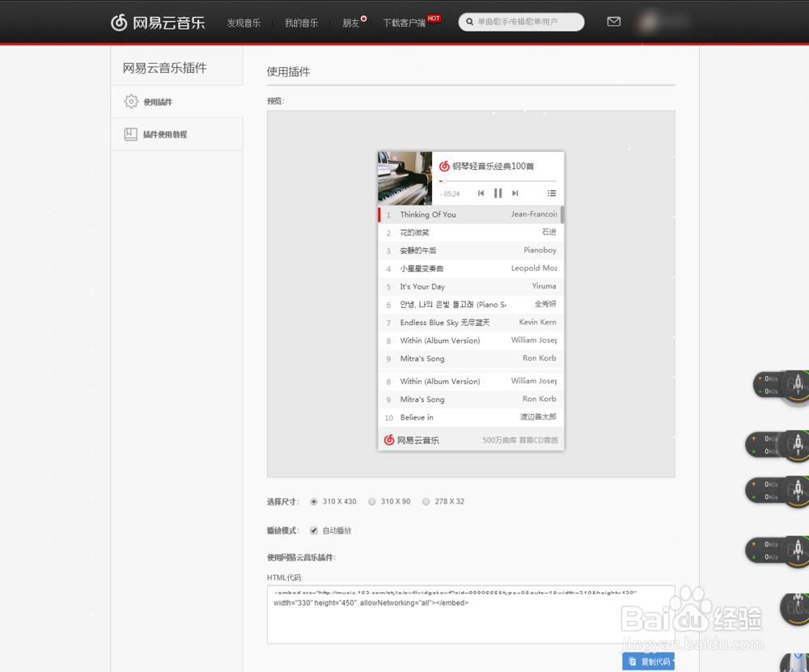Click the NetEase Cloud Music logo
This screenshot has height=672, width=809.
pyautogui.click(x=158, y=22)
